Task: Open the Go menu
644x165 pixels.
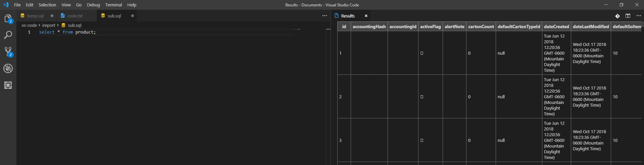Action: (79, 5)
